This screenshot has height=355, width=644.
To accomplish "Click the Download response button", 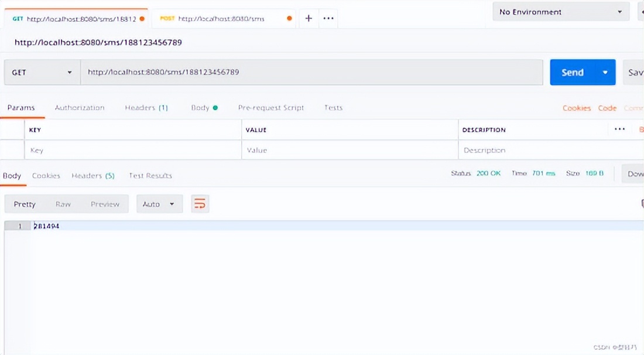I will tap(633, 173).
